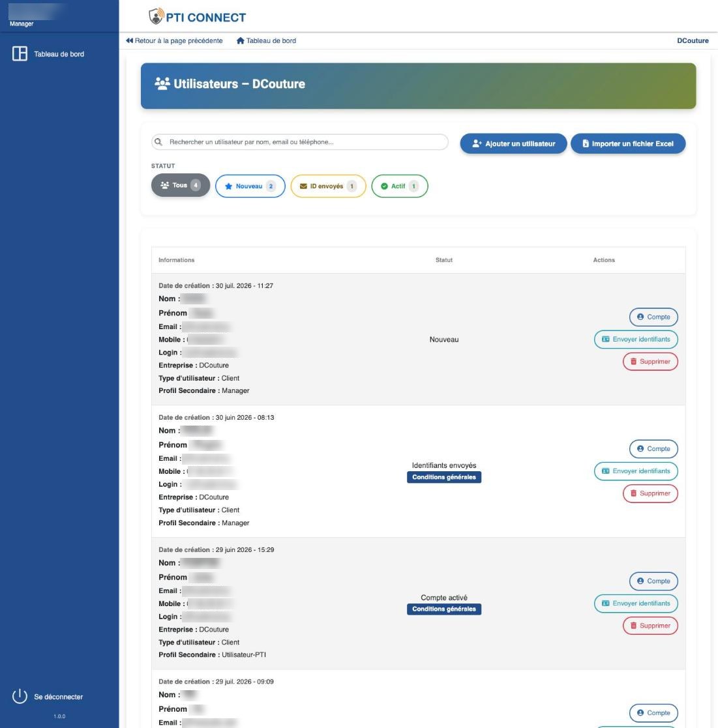Go back via Retour à la page précédente
This screenshot has width=718, height=728.
[174, 41]
